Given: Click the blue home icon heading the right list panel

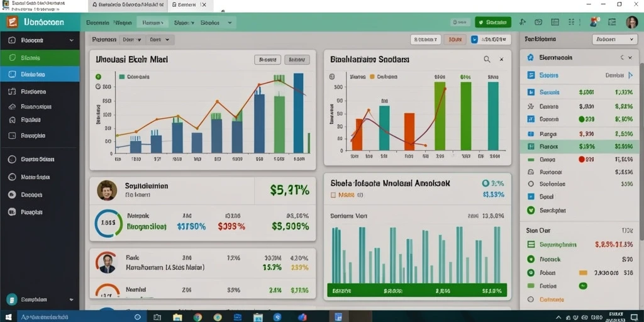Looking at the screenshot, I should (x=530, y=58).
